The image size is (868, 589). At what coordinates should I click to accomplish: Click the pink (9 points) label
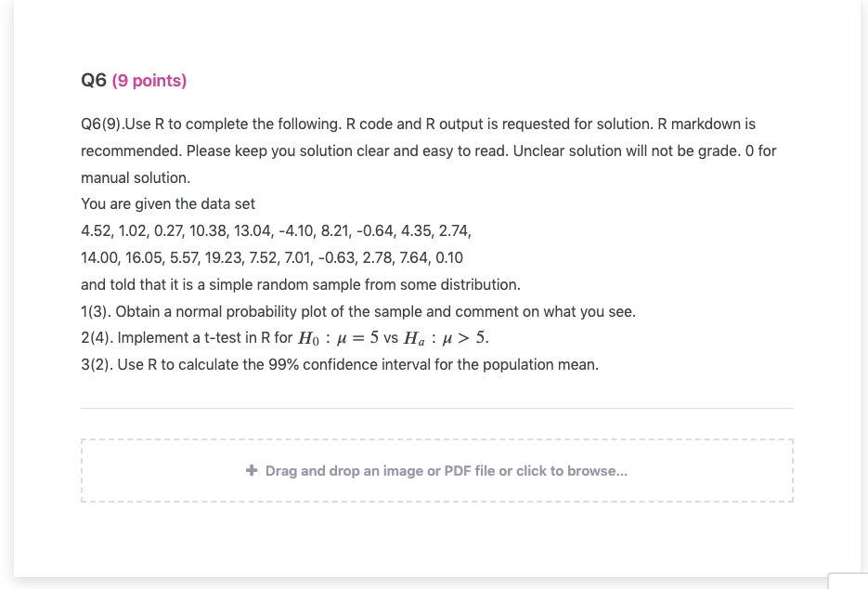click(149, 81)
